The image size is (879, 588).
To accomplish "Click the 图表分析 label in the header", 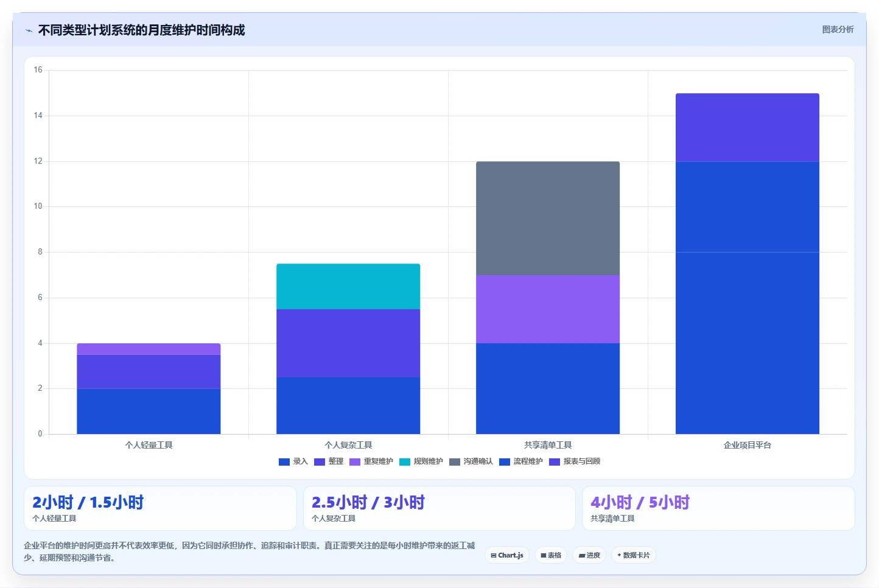I will (x=838, y=29).
